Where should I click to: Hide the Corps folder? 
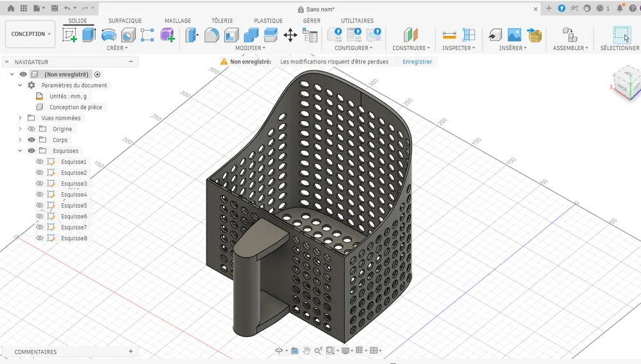(31, 140)
